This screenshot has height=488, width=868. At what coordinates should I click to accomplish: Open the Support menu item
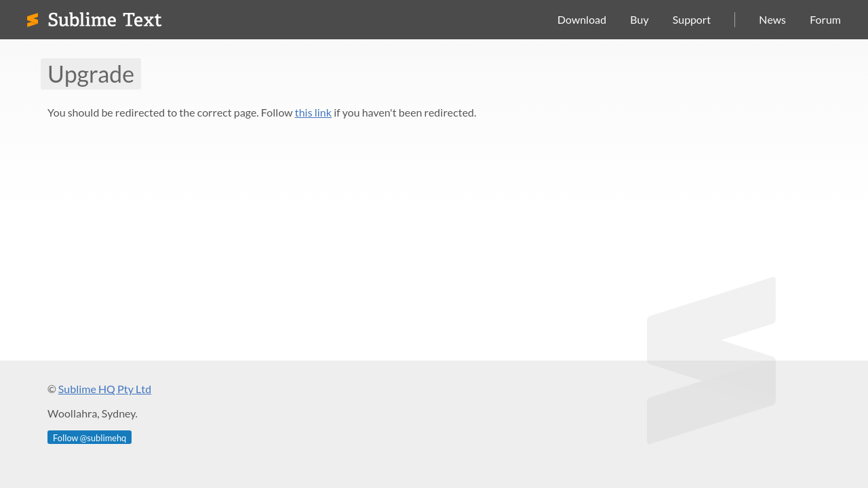click(691, 20)
